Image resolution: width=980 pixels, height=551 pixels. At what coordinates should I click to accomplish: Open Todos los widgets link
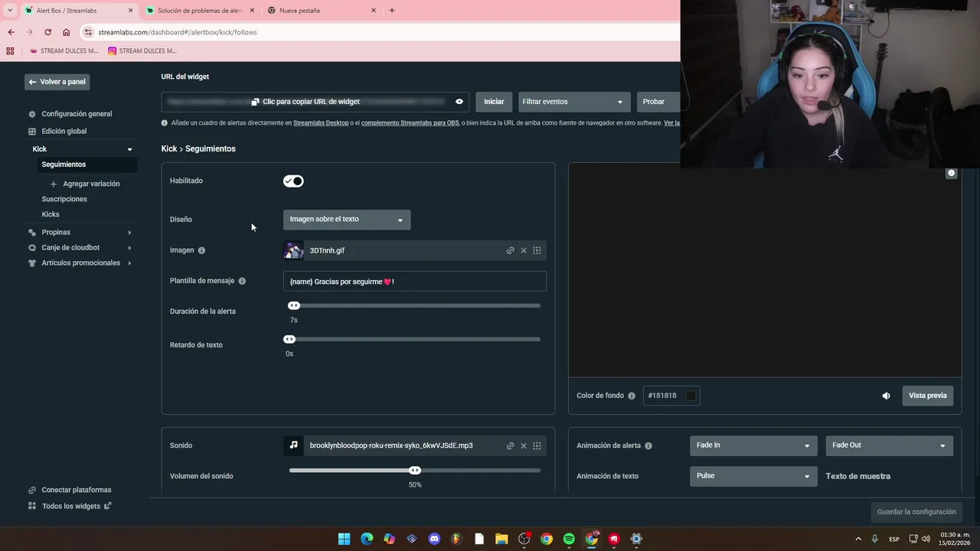(x=70, y=506)
